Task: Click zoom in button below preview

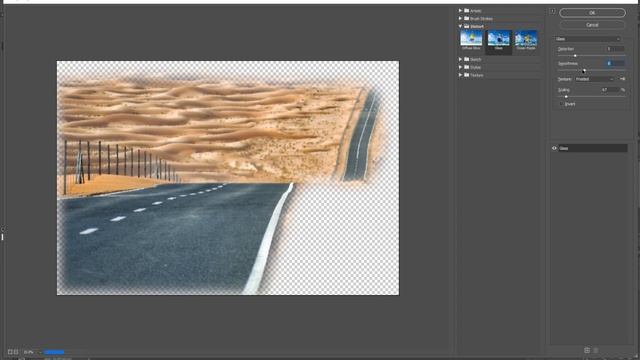Action: click(16, 352)
